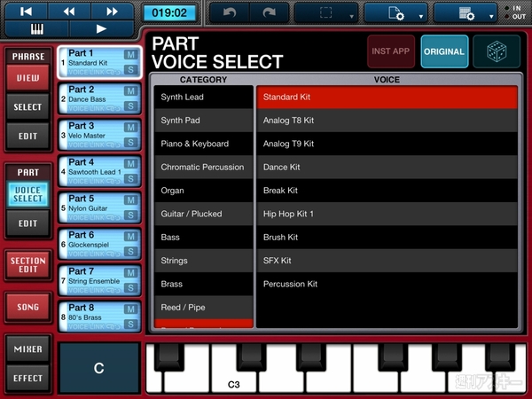Randomize voice with the dice icon
The height and width of the screenshot is (399, 532).
click(497, 51)
